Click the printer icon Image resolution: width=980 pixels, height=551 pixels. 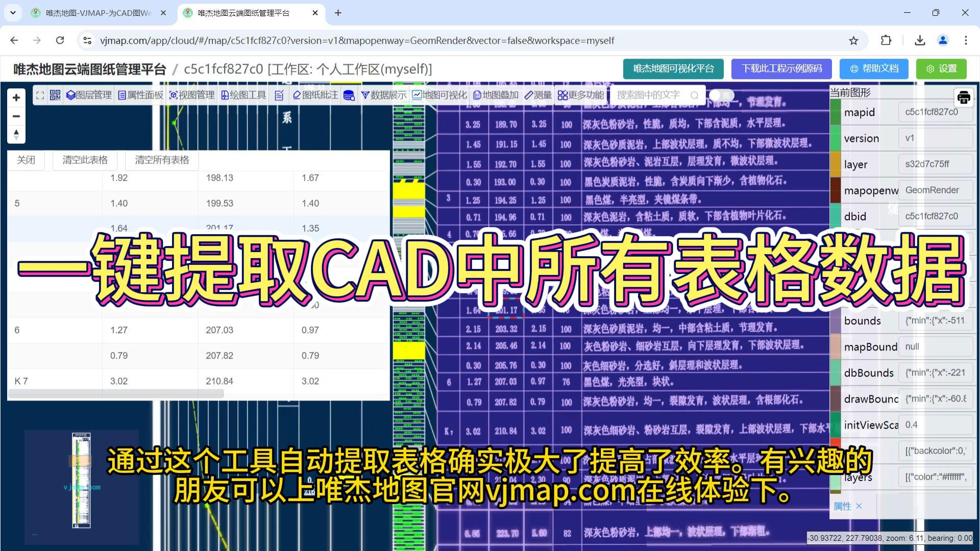click(x=964, y=97)
